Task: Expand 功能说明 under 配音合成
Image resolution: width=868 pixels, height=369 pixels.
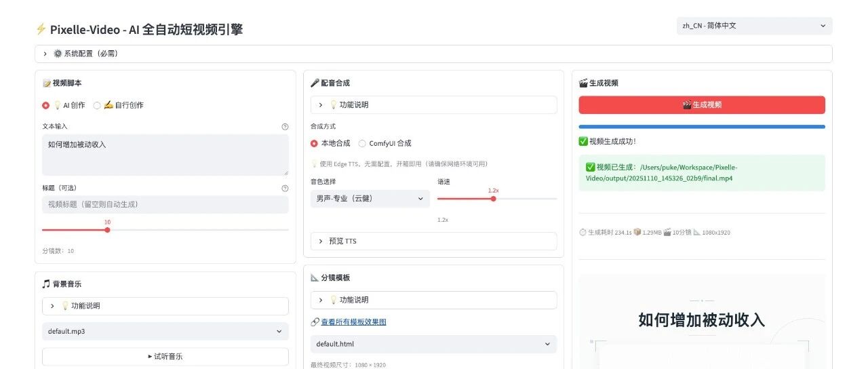Action: 433,105
